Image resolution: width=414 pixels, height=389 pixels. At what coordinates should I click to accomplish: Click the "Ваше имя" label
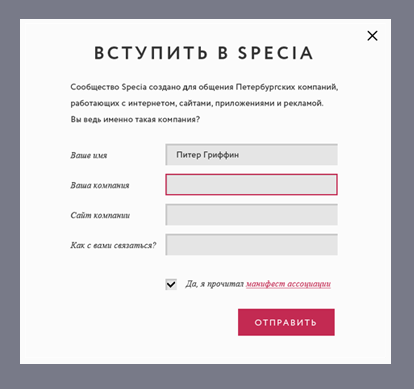point(89,155)
